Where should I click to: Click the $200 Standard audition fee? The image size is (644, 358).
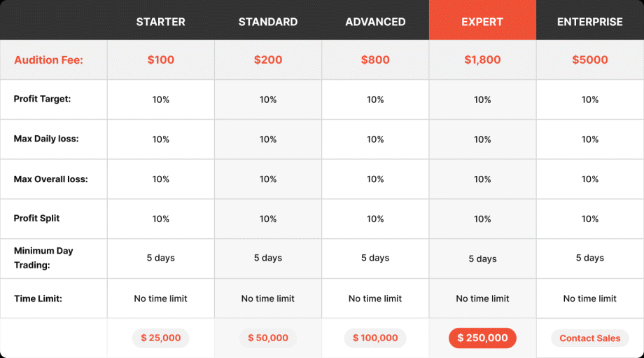268,60
